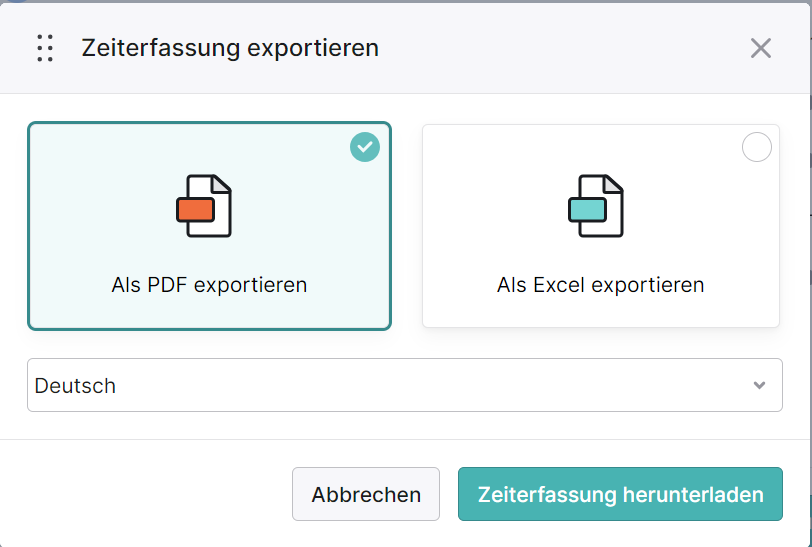This screenshot has height=547, width=812.
Task: Expand language list via chevron arrow
Action: tap(759, 385)
